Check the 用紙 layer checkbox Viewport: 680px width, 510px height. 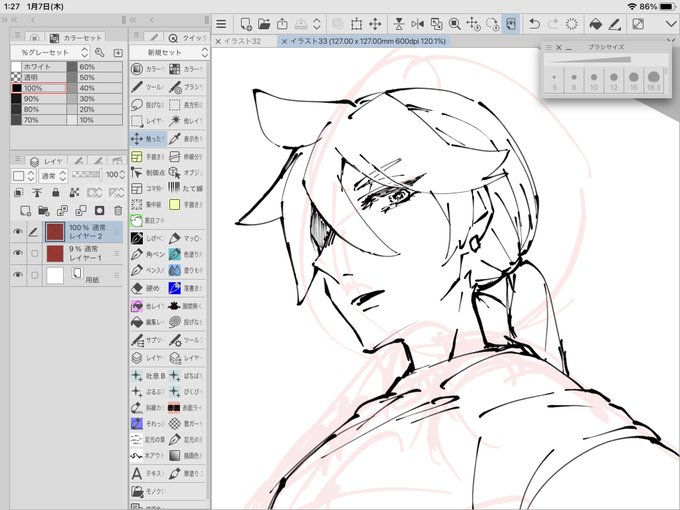(35, 275)
